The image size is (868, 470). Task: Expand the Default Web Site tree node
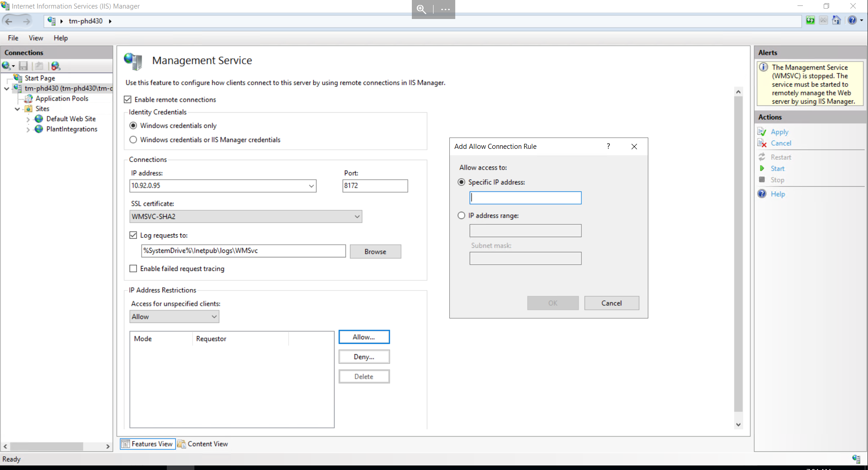[x=28, y=119]
